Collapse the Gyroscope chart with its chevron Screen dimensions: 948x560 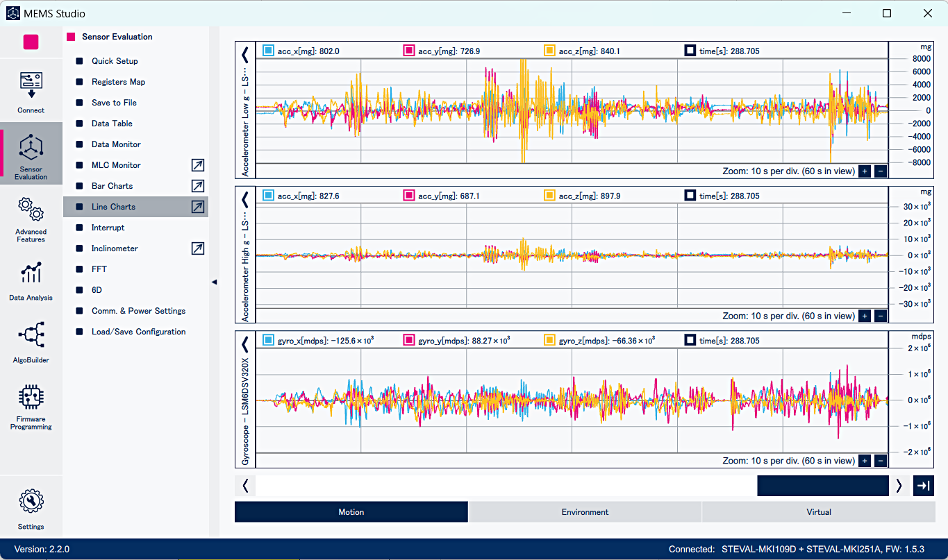(x=244, y=345)
